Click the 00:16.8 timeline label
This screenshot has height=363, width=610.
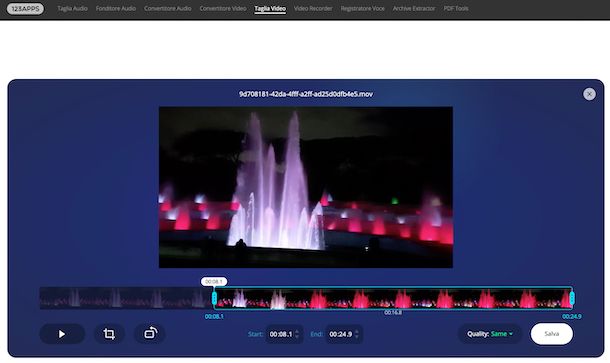(x=393, y=313)
